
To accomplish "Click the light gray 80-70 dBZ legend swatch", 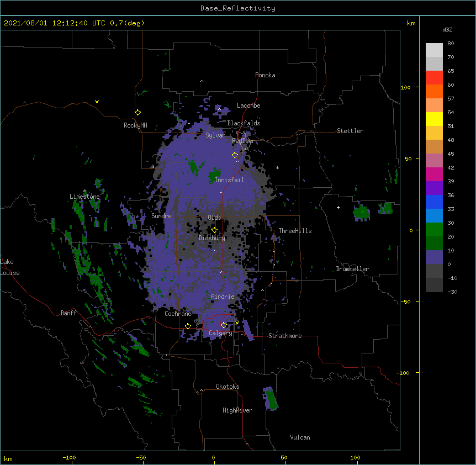I will tap(434, 50).
